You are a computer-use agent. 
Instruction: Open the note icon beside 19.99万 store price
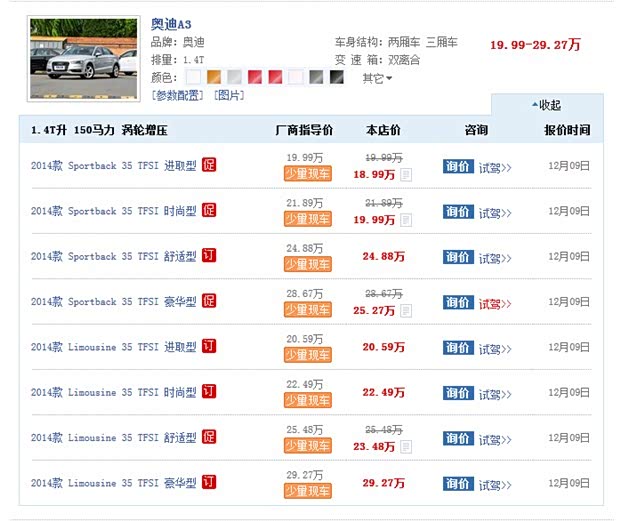click(406, 220)
